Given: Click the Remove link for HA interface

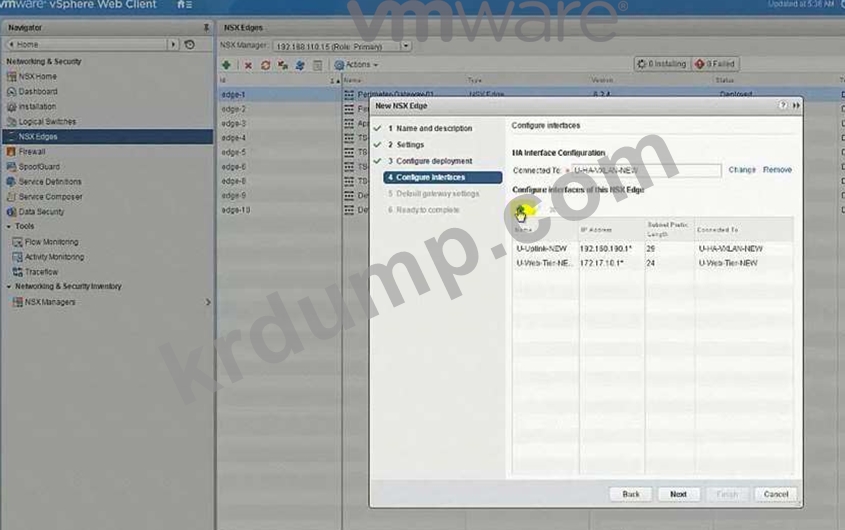Looking at the screenshot, I should [x=777, y=170].
